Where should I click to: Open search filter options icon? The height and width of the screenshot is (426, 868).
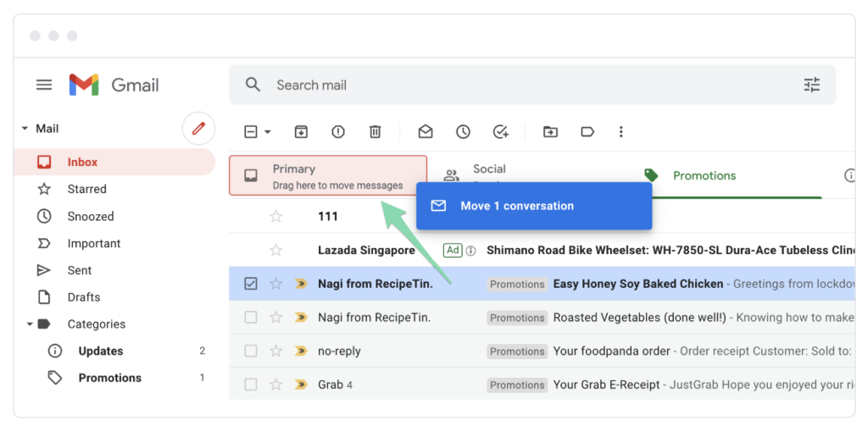811,85
